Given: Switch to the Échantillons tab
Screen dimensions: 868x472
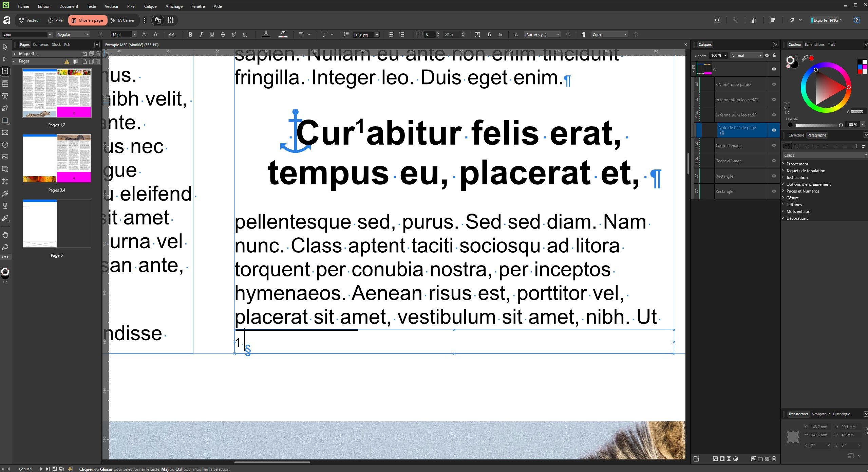Looking at the screenshot, I should click(814, 44).
